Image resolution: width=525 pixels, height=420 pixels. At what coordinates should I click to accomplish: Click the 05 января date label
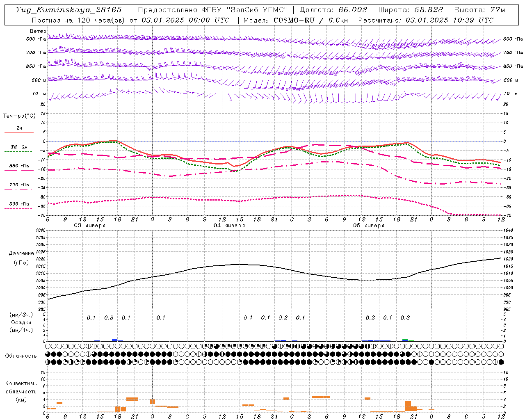pyautogui.click(x=368, y=226)
